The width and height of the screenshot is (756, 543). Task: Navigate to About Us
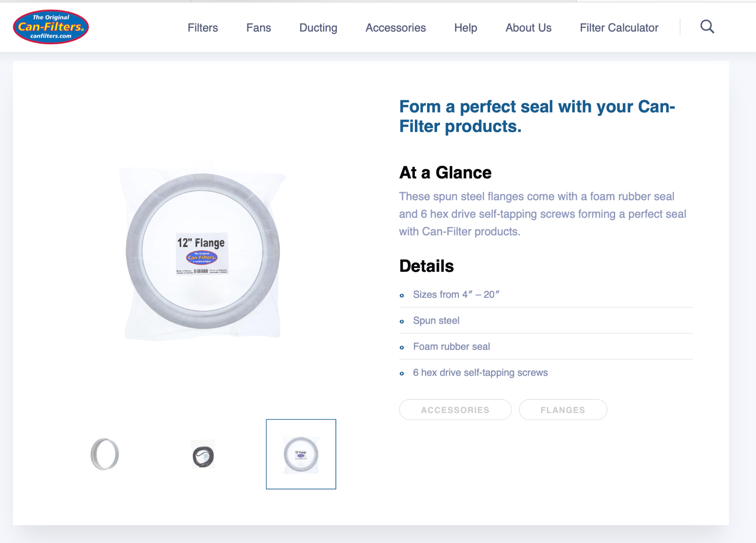528,28
